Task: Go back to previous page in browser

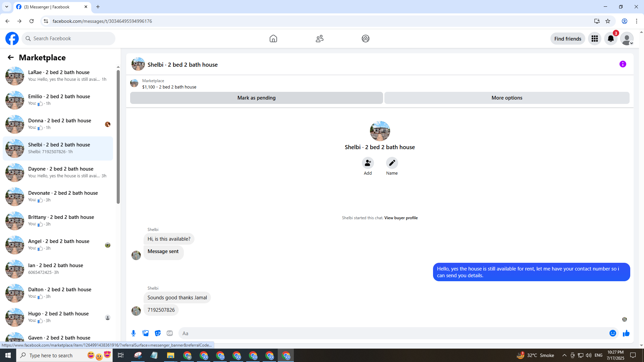Action: tap(7, 21)
